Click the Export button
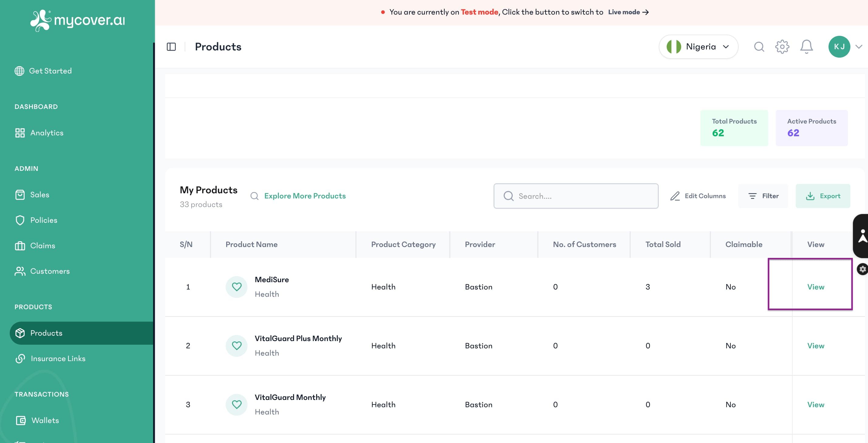Viewport: 868px width, 443px height. point(823,196)
